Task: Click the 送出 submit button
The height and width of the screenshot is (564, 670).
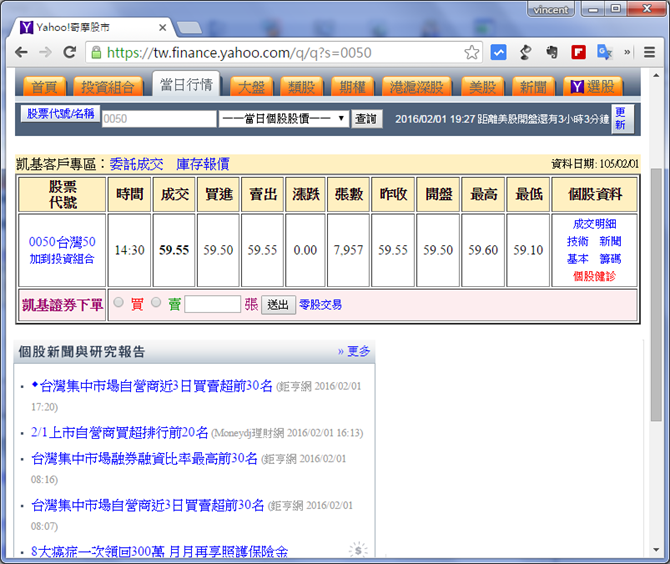Action: [x=278, y=305]
